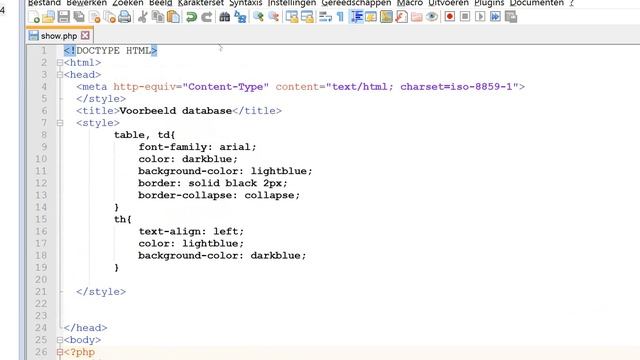Click the Close All documents toolbar icon

(110, 17)
